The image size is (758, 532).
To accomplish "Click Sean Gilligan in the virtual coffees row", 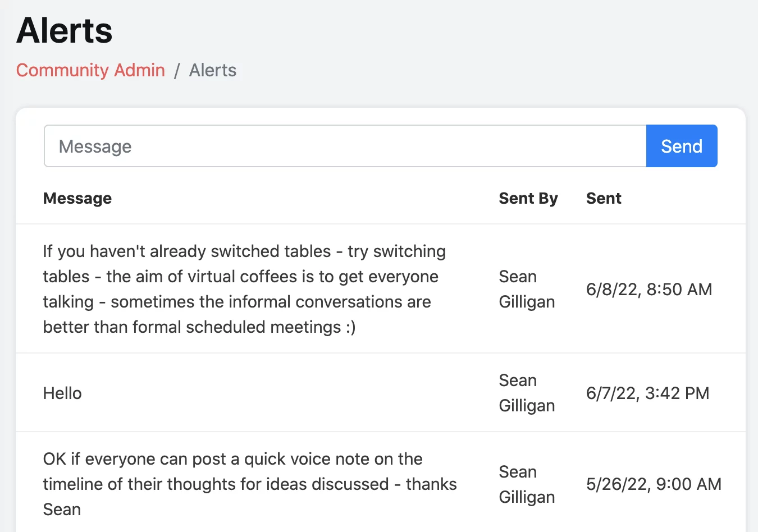I will click(x=527, y=289).
